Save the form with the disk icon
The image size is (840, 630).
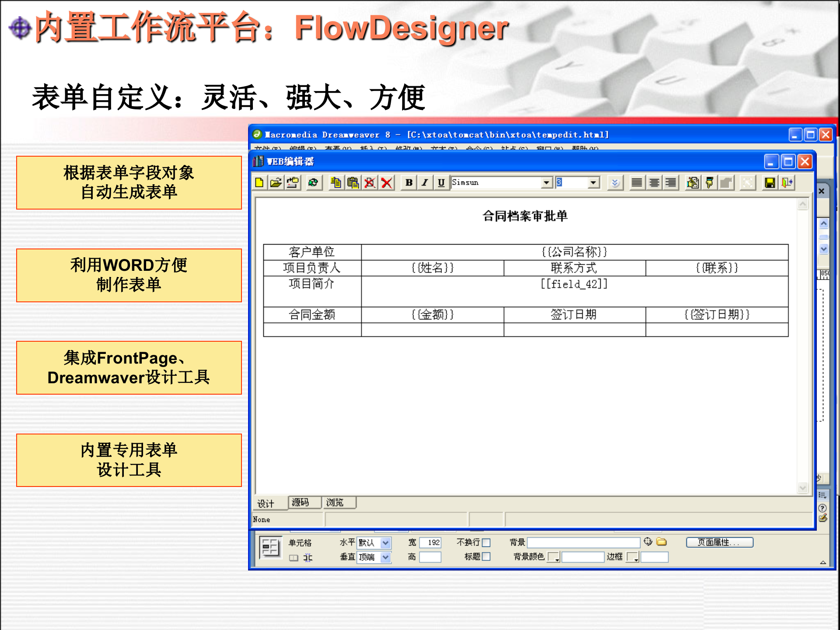(x=770, y=183)
